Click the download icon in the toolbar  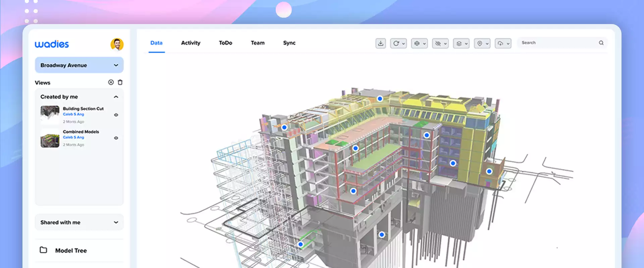(x=380, y=43)
